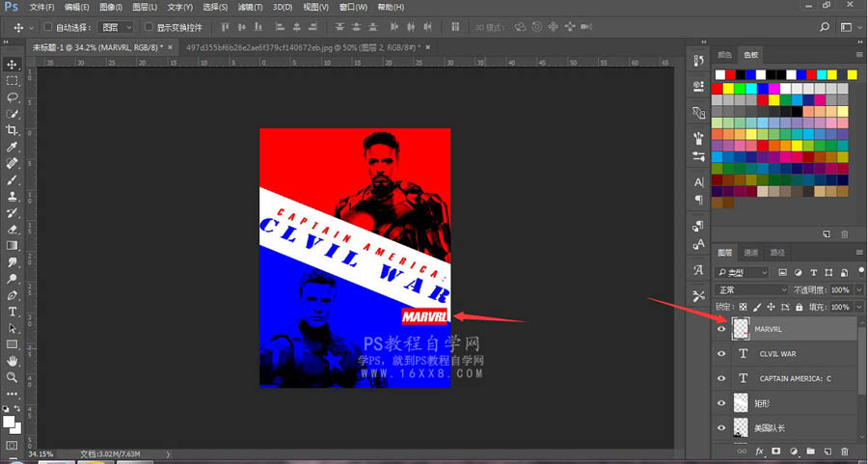The width and height of the screenshot is (868, 464).
Task: Enable the 自动选择 checkbox
Action: [x=47, y=27]
